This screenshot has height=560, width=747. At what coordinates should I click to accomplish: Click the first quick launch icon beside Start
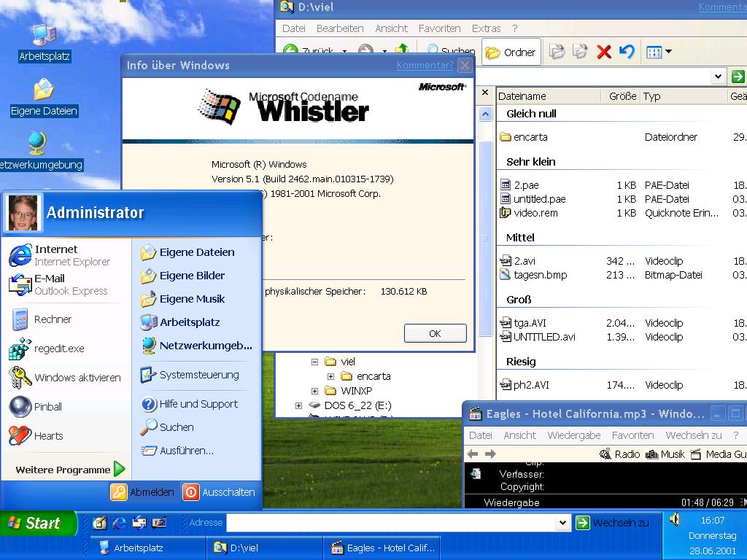coord(99,523)
